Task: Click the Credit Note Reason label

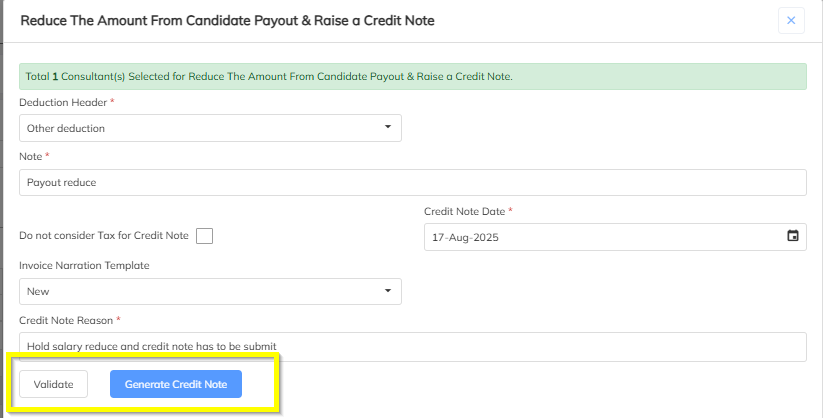Action: [x=66, y=320]
